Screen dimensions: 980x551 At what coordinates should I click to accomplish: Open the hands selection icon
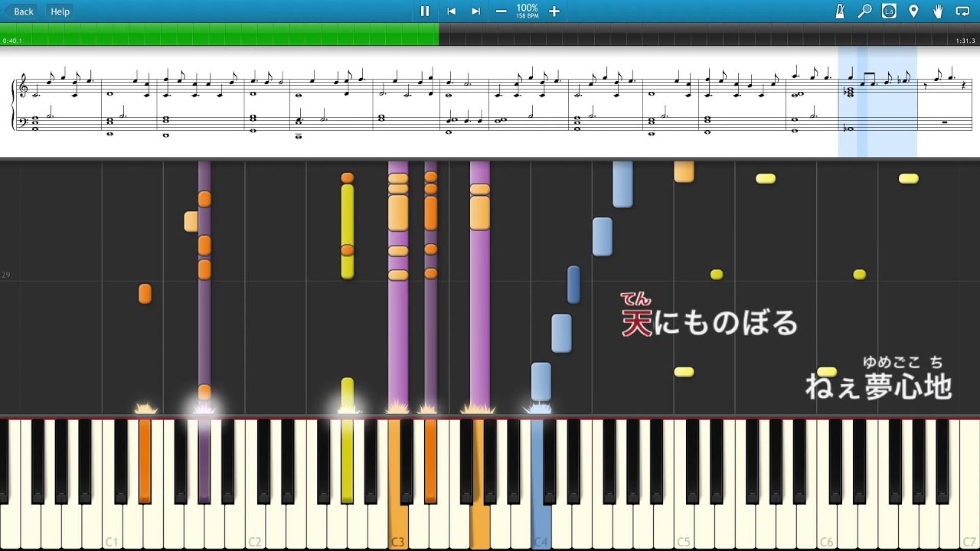[938, 11]
